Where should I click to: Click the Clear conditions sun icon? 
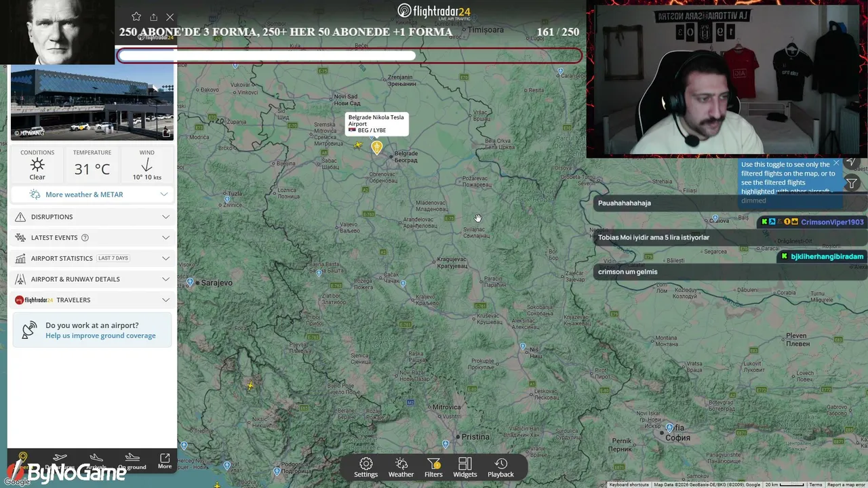tap(37, 165)
